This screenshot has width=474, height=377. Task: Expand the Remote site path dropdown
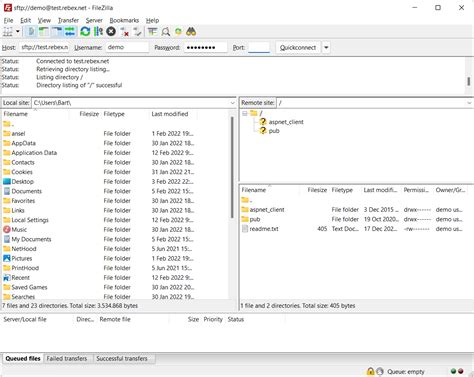[x=469, y=103]
